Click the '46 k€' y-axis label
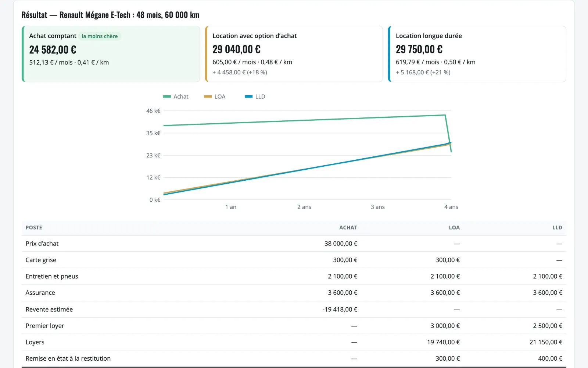588x368 pixels. point(153,111)
